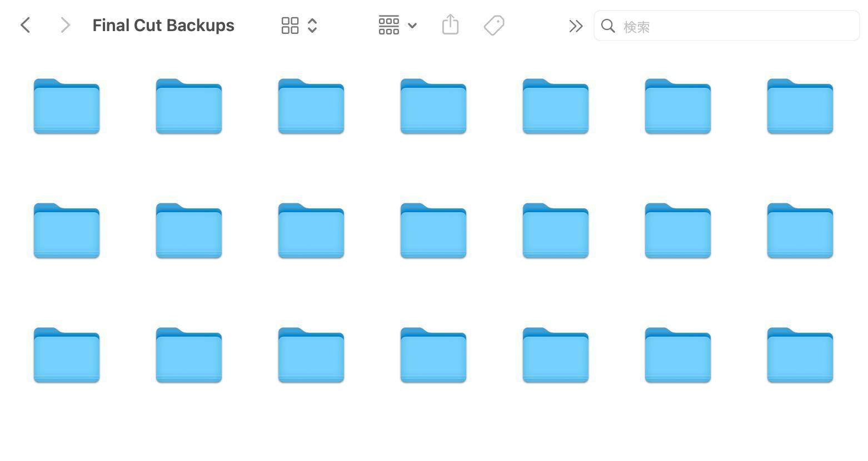
Task: Click the Final Cut Backups window title
Action: [x=163, y=26]
